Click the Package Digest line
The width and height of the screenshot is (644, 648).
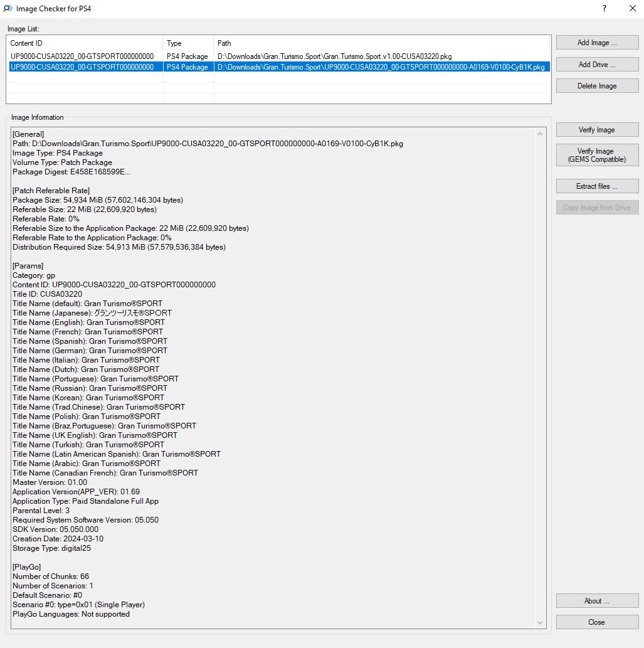pyautogui.click(x=71, y=172)
